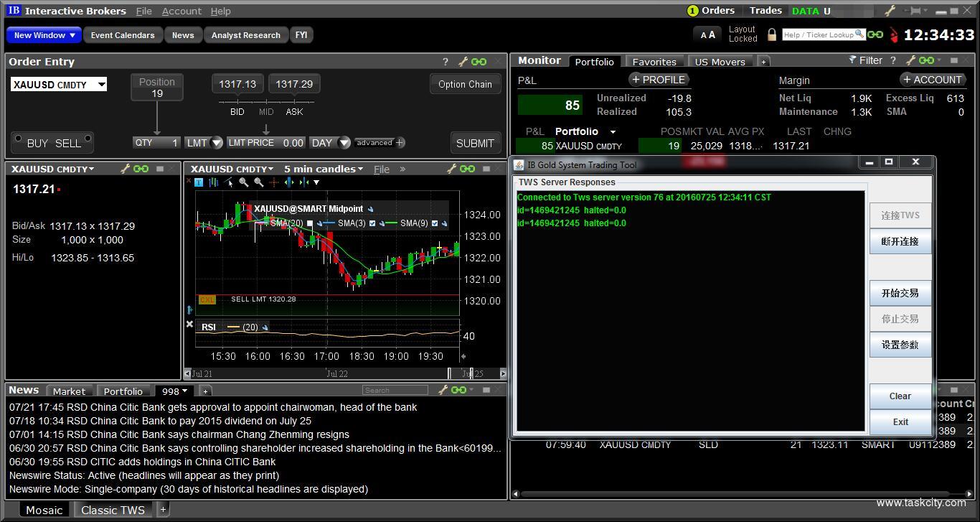Click the red alarm bell icon

tap(894, 35)
